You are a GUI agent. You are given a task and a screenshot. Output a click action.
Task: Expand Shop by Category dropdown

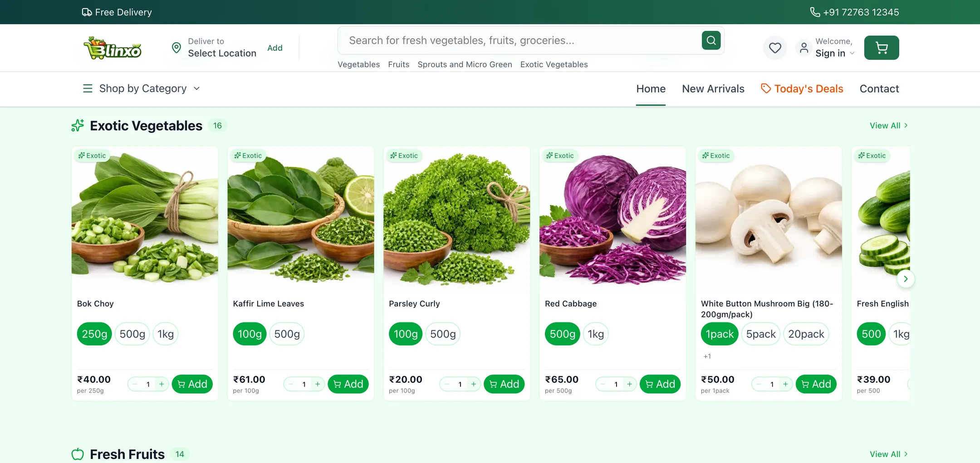[x=142, y=88]
